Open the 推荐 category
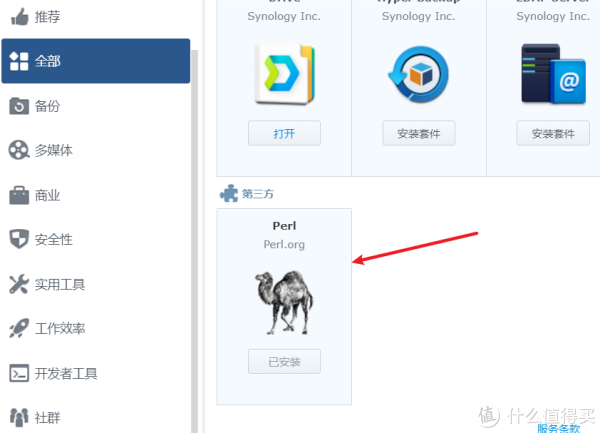Image resolution: width=600 pixels, height=433 pixels. pyautogui.click(x=96, y=17)
